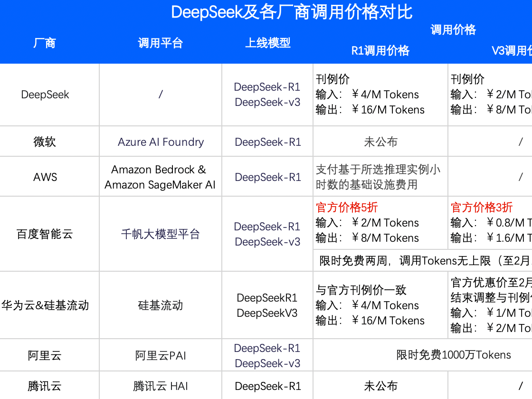The image size is (532, 399).
Task: Click the "阿里云PAI" platform cell
Action: pyautogui.click(x=161, y=355)
